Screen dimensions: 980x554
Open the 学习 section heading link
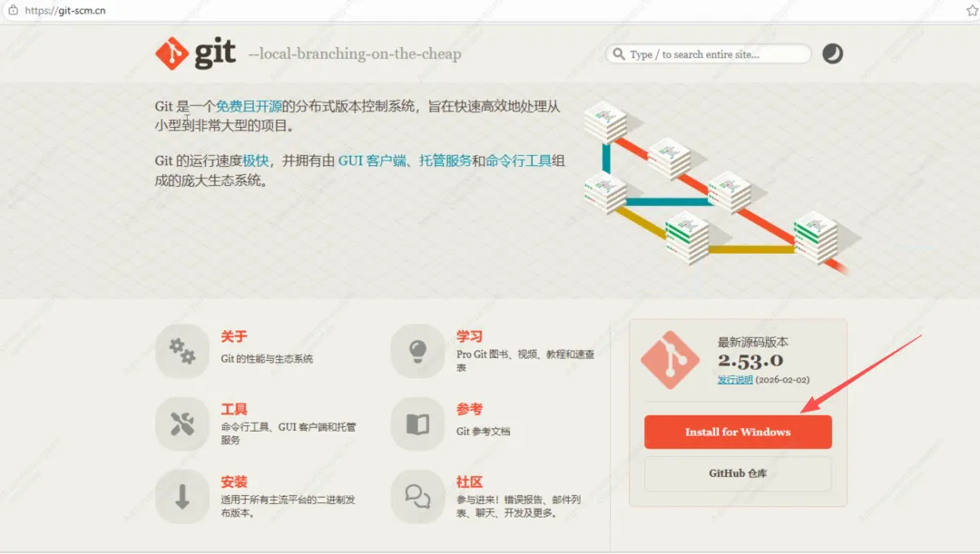tap(469, 336)
